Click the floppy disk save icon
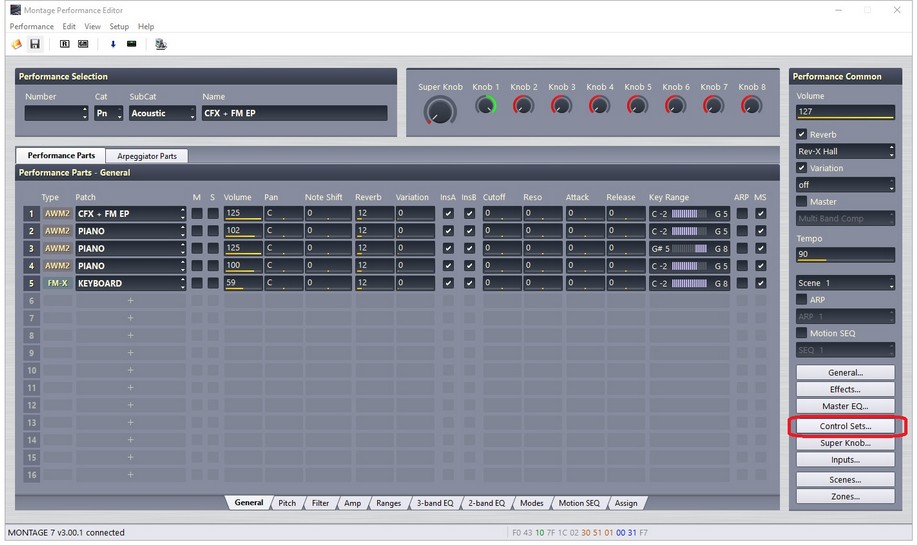 pos(35,44)
